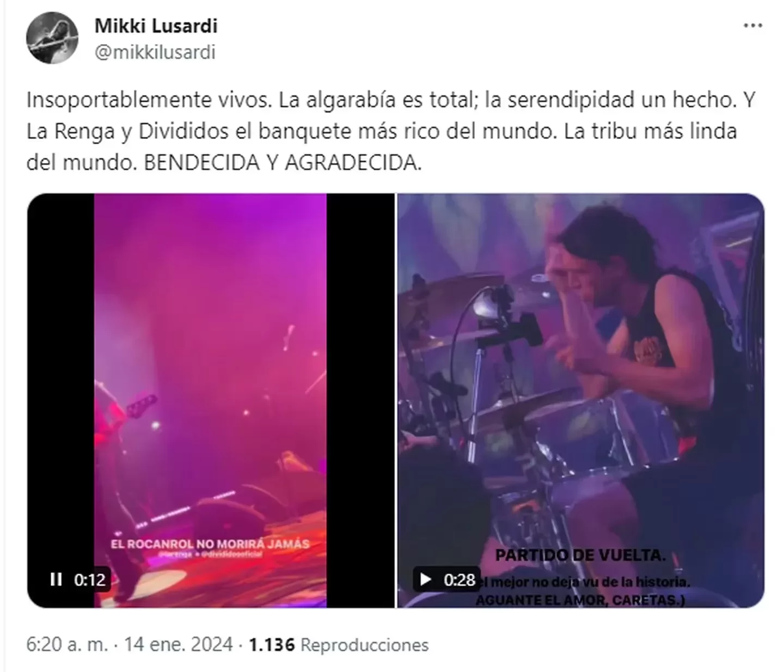Click the BENDECIDA Y AGRADECIDA text
784x672 pixels.
click(x=283, y=162)
